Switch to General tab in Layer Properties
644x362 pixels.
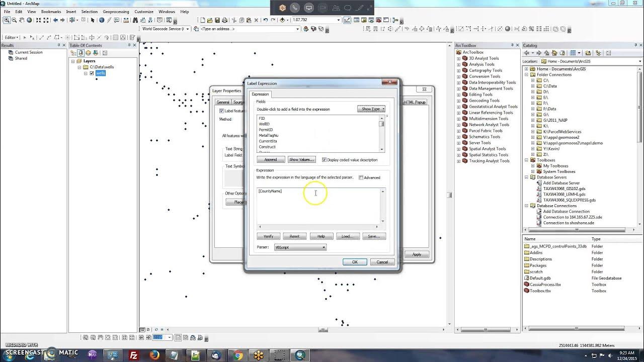click(x=223, y=102)
